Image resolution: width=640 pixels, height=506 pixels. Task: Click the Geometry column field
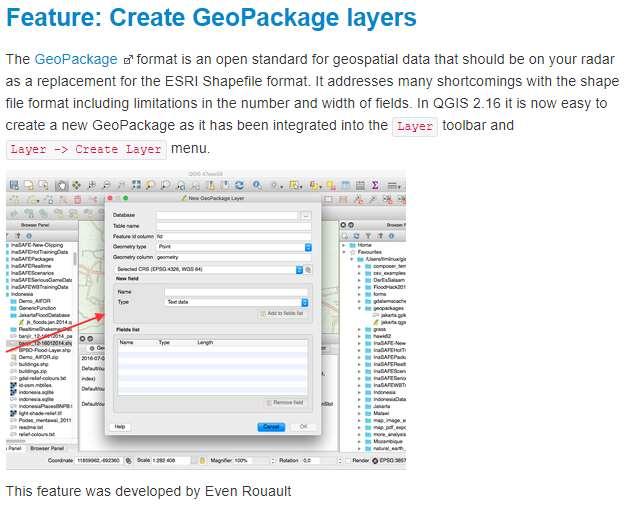[x=233, y=257]
